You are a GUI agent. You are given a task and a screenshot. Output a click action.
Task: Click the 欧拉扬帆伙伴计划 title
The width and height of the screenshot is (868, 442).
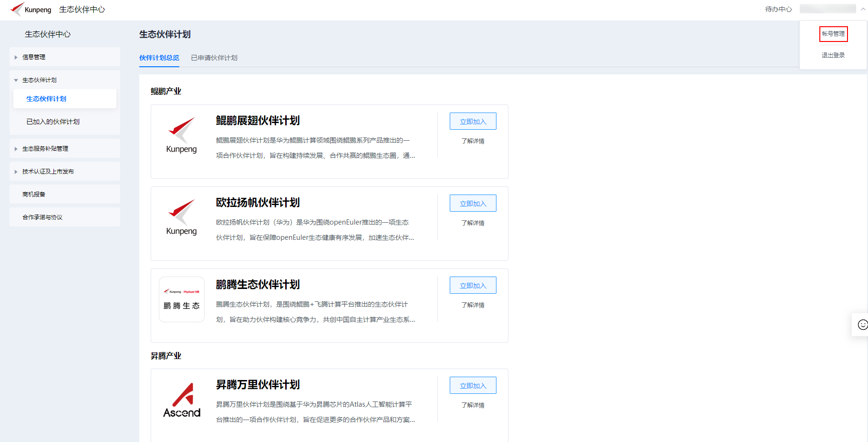[x=258, y=203]
